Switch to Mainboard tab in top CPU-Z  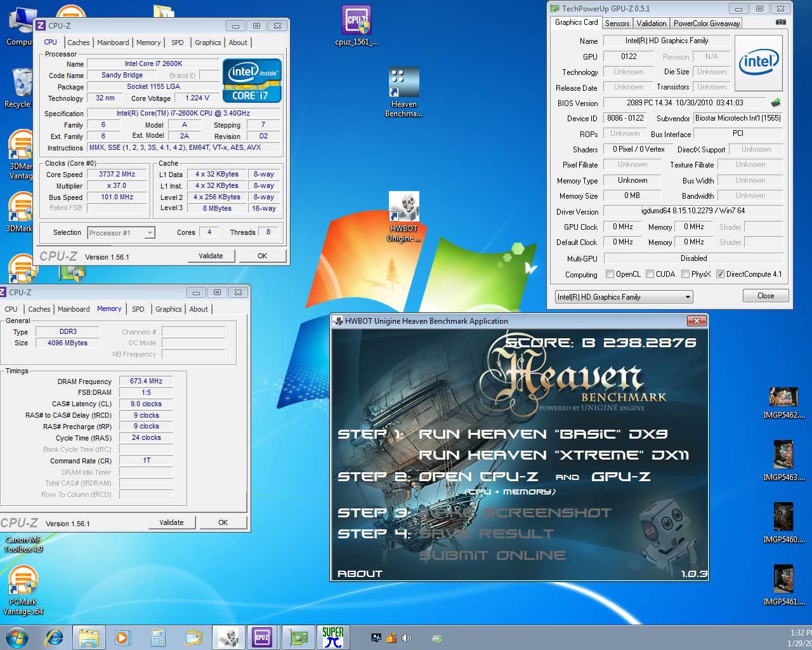coord(113,43)
